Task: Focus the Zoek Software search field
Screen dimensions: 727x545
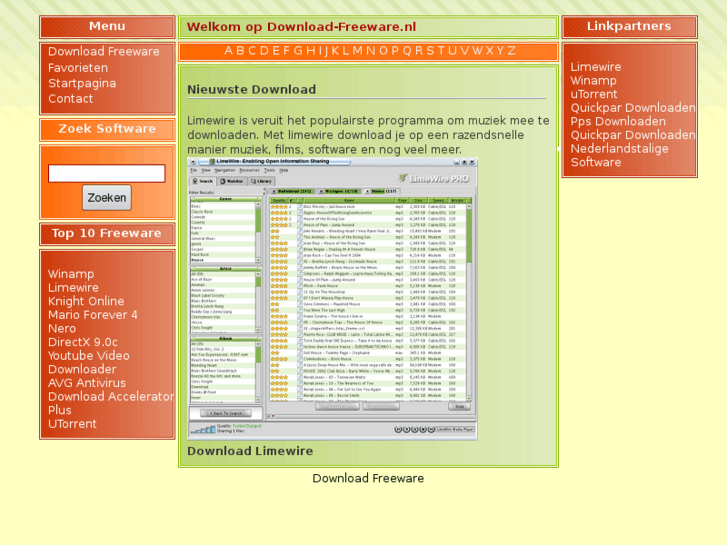Action: [107, 173]
